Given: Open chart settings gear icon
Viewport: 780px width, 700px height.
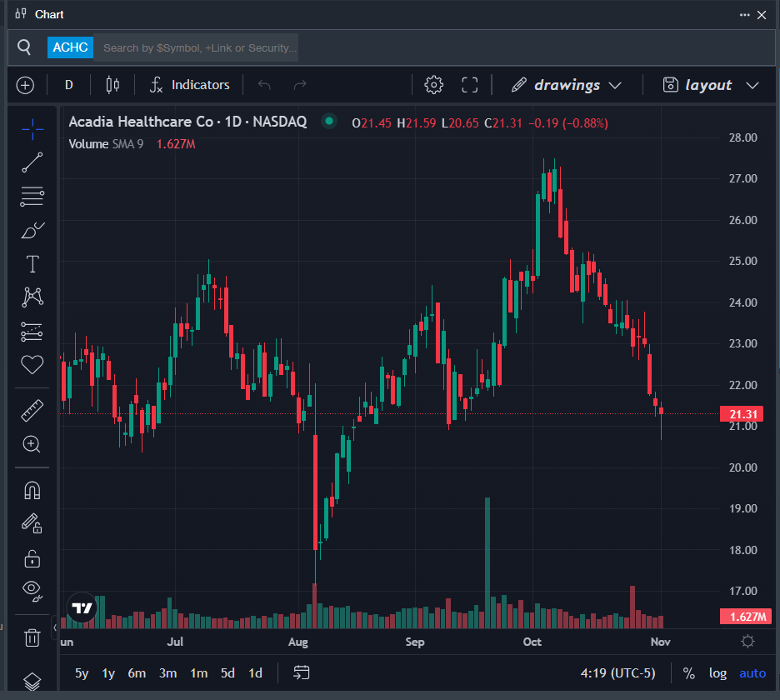Looking at the screenshot, I should (x=433, y=85).
